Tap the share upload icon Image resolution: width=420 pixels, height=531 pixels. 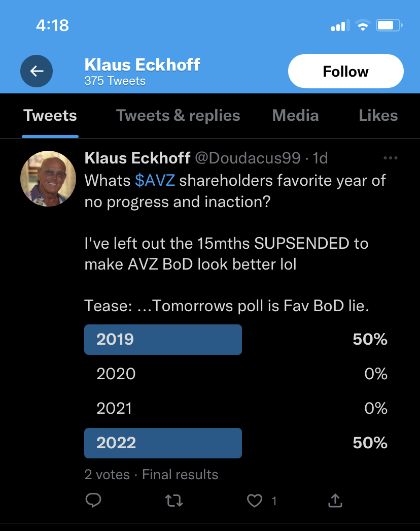coord(335,501)
